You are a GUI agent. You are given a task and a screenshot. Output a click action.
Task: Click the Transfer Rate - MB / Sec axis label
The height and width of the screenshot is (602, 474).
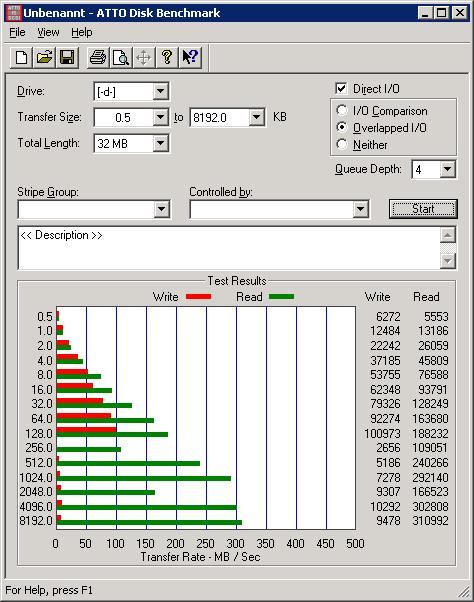[200, 557]
